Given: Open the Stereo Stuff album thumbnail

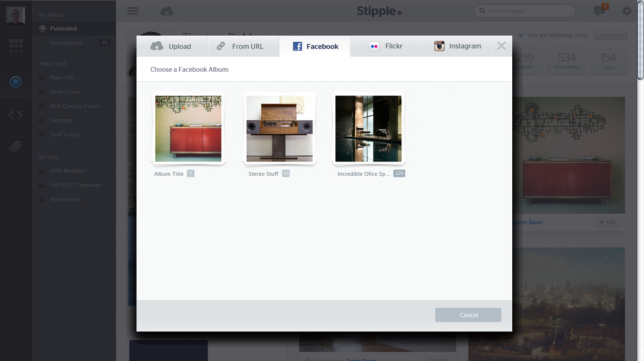Looking at the screenshot, I should pos(280,129).
